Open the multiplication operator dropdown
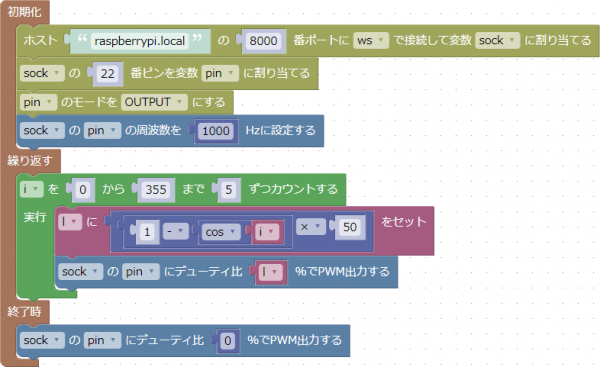The height and width of the screenshot is (367, 600). tap(310, 227)
